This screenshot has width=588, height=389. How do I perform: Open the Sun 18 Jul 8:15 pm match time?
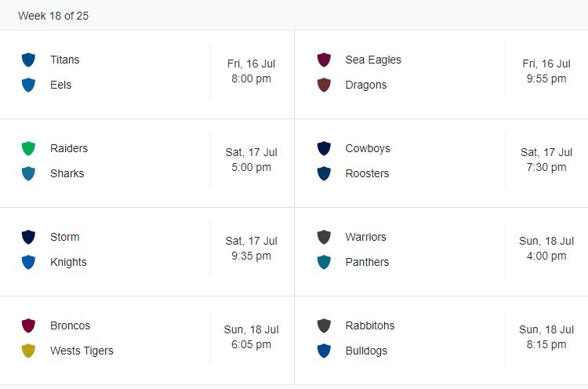point(546,337)
